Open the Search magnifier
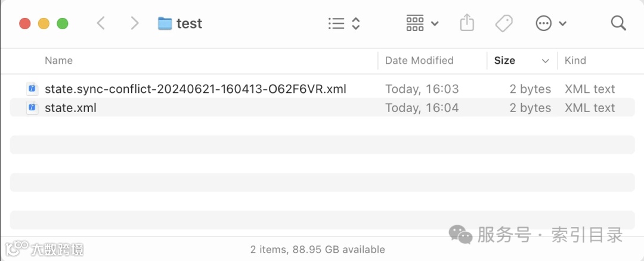The width and height of the screenshot is (644, 261). pyautogui.click(x=618, y=24)
